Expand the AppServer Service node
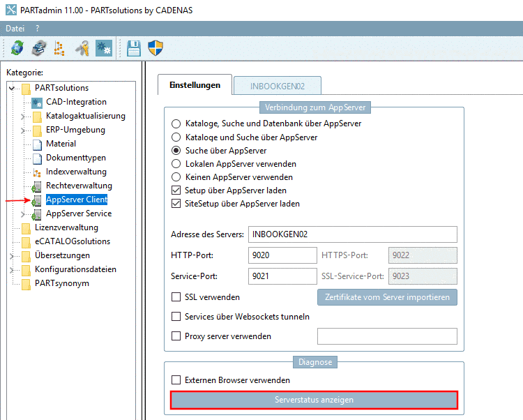Image resolution: width=523 pixels, height=420 pixels. tap(23, 213)
